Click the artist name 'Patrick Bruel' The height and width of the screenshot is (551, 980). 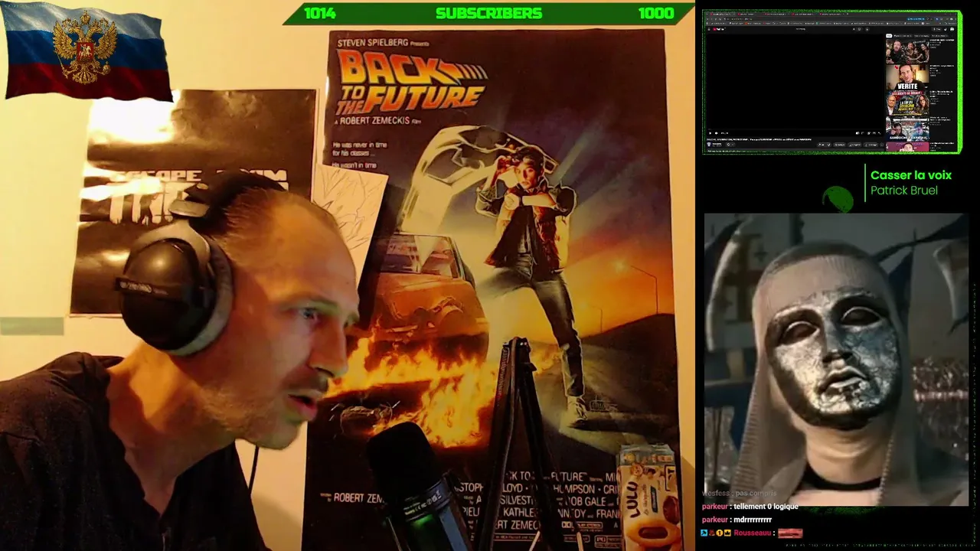(x=904, y=191)
